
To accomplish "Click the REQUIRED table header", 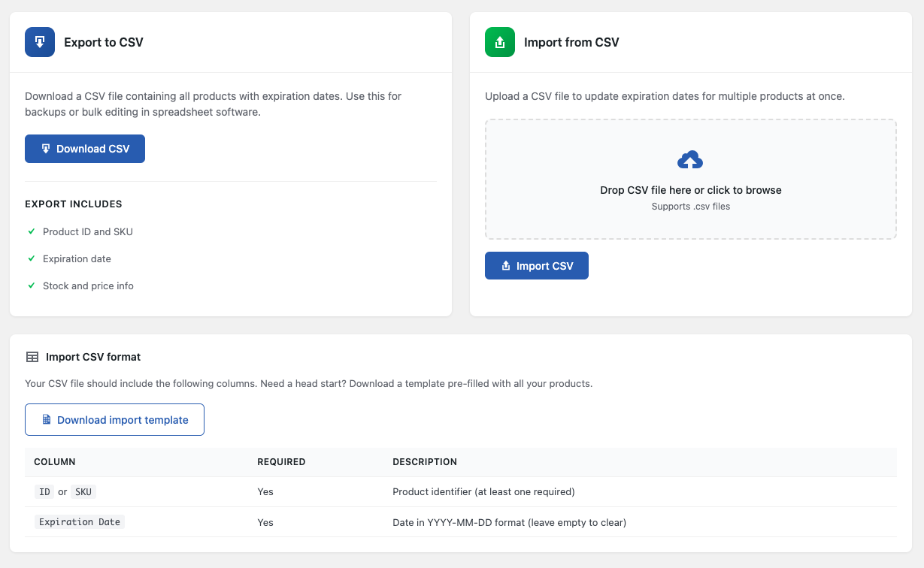I will click(281, 462).
